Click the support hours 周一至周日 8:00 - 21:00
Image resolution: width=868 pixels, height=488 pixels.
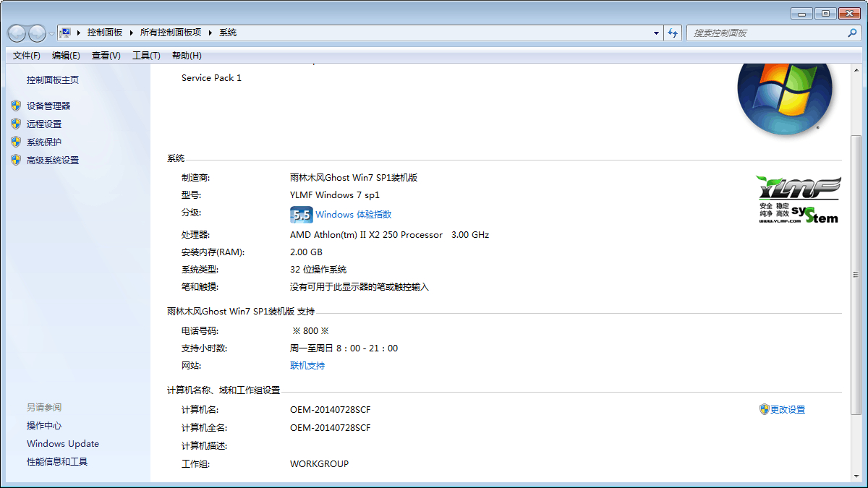click(344, 348)
